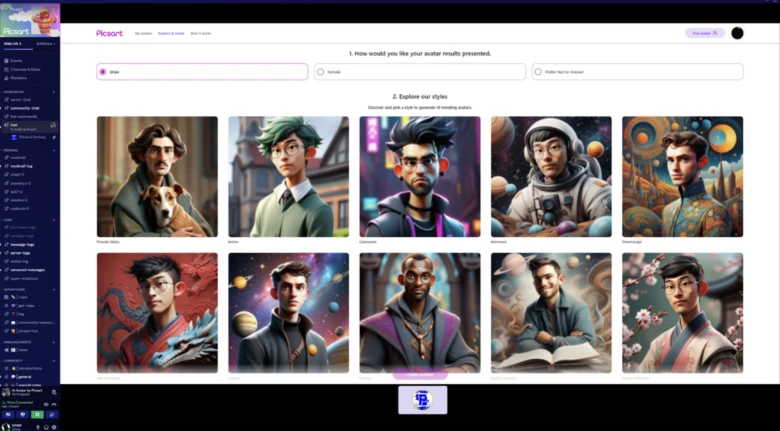Open Channels & Roles in the sidebar

click(x=22, y=69)
